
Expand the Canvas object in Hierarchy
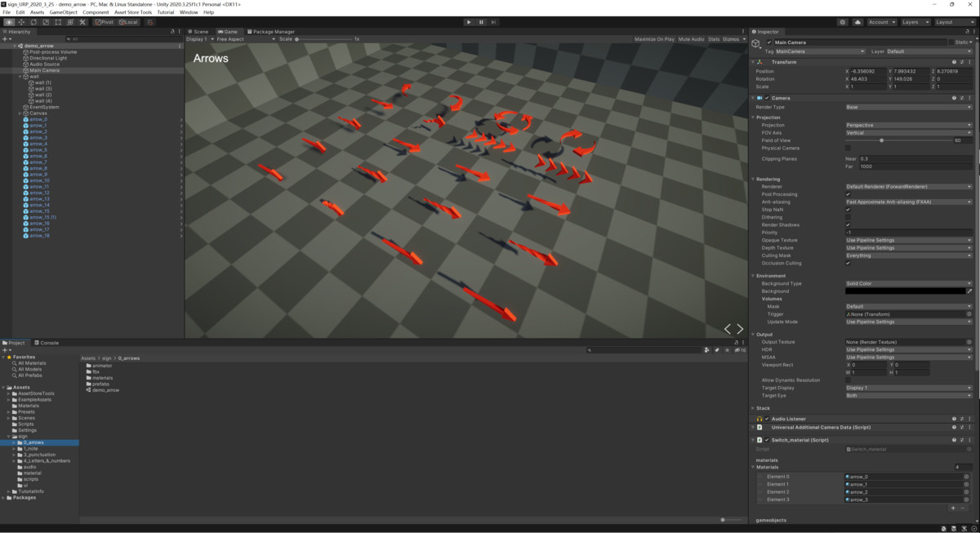pyautogui.click(x=20, y=113)
